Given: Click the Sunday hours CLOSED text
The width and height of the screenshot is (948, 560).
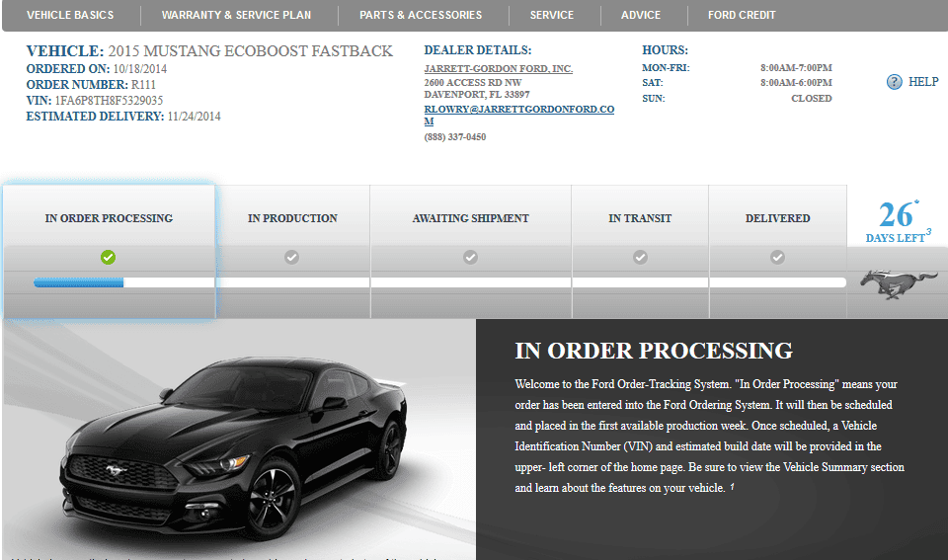Looking at the screenshot, I should (x=812, y=98).
